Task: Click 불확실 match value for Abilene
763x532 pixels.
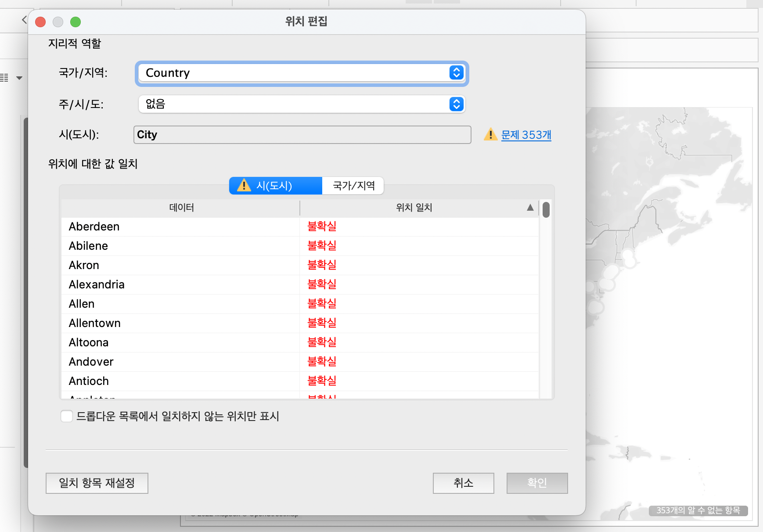Action: [322, 246]
